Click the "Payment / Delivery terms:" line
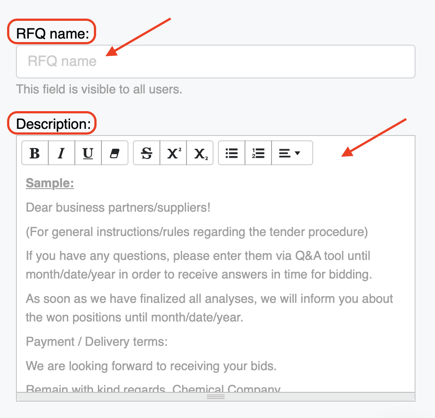Image resolution: width=435 pixels, height=418 pixels. pos(97,342)
